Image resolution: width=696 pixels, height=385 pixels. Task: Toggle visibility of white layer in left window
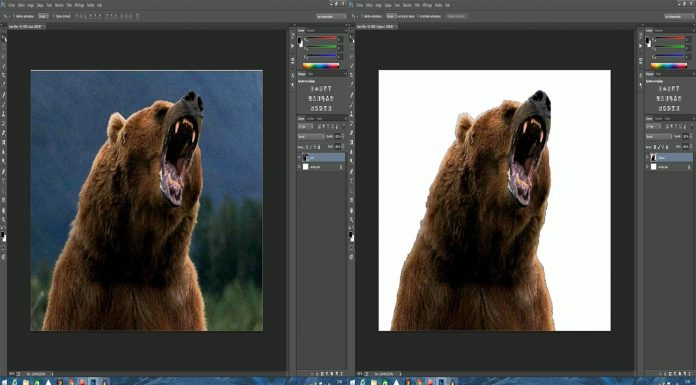[x=299, y=167]
